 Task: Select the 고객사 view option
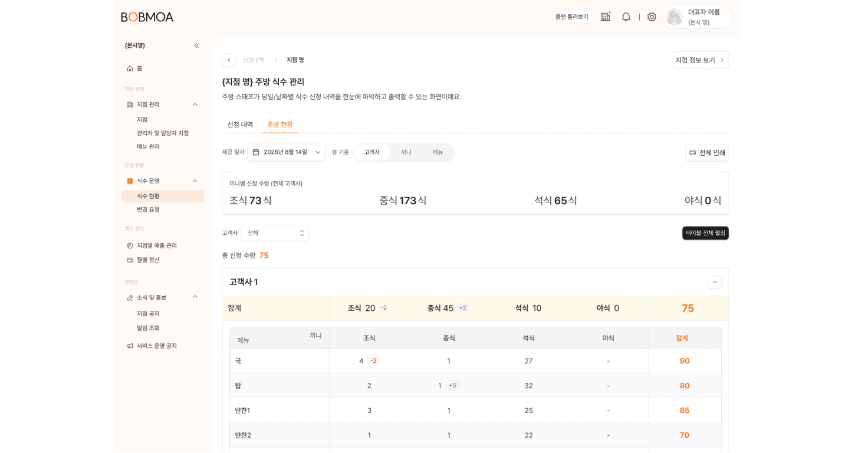click(x=372, y=152)
